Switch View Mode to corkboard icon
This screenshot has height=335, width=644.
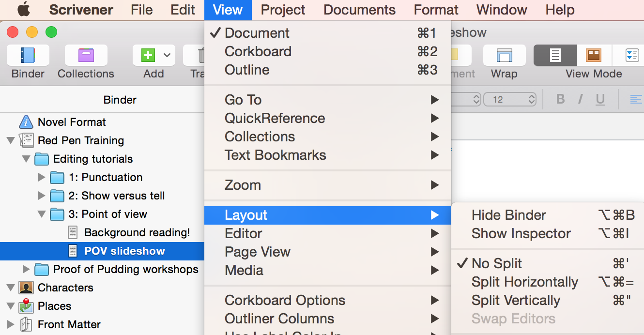(x=594, y=55)
